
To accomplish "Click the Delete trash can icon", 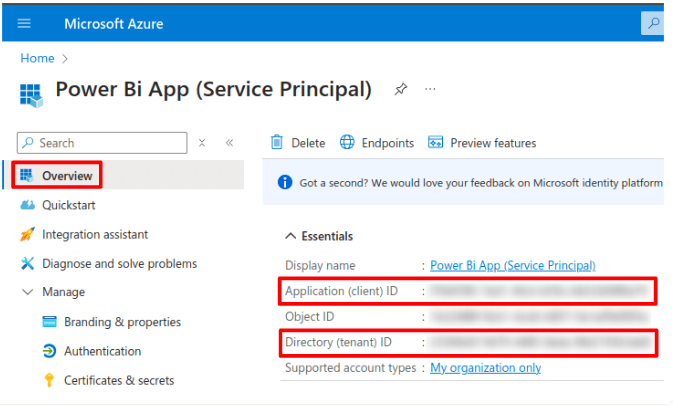I will (x=277, y=142).
